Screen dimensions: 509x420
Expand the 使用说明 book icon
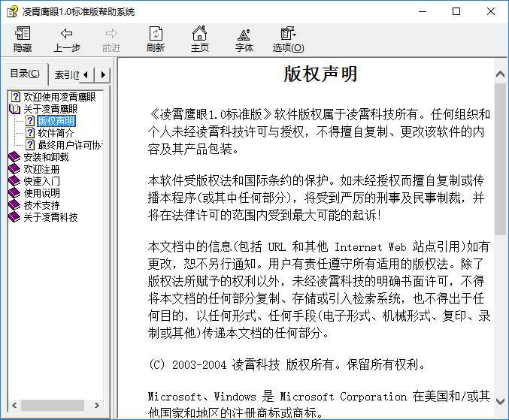point(14,193)
